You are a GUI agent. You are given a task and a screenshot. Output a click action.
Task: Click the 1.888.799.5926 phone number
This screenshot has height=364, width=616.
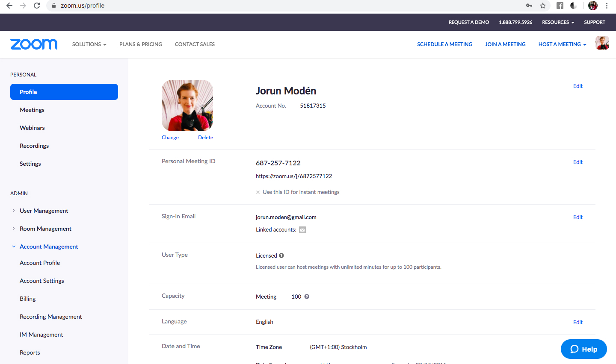tap(515, 22)
